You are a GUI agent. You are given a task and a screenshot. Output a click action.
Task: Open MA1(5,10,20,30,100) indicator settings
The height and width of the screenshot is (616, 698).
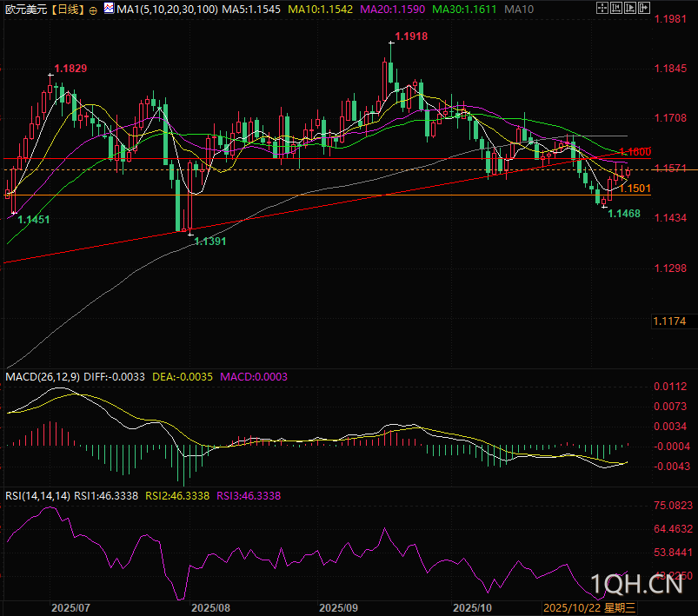167,9
